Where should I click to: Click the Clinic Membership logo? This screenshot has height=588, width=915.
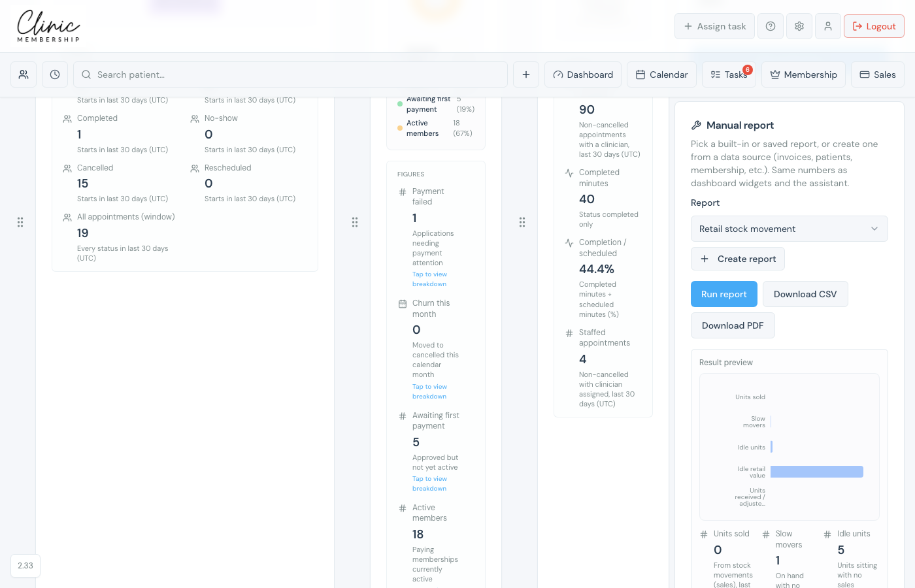(x=48, y=26)
